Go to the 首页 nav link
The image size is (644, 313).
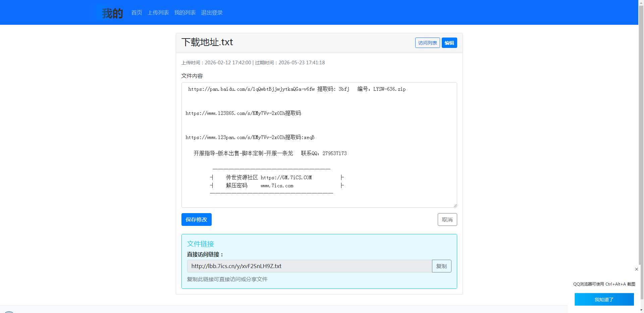pyautogui.click(x=137, y=13)
